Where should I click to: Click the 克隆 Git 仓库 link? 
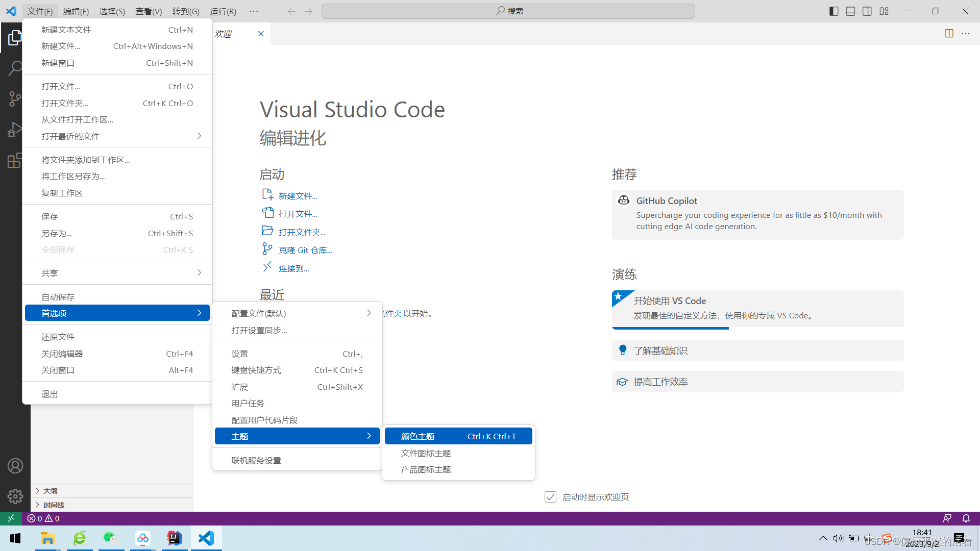tap(305, 249)
